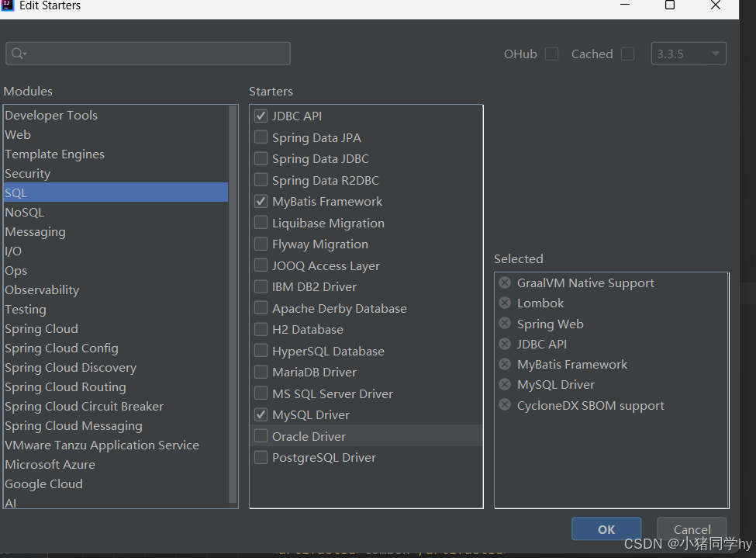Select Developer Tools module

(x=116, y=116)
